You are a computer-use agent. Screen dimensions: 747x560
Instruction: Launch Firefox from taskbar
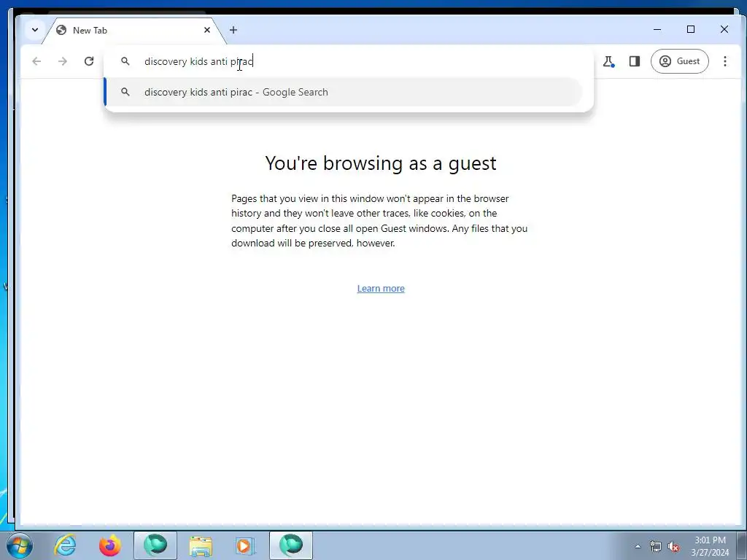(110, 545)
